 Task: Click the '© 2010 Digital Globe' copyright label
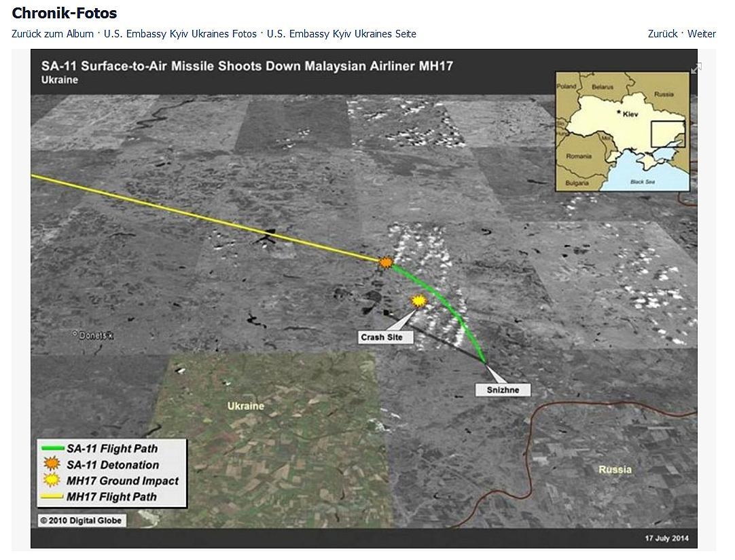(x=81, y=521)
